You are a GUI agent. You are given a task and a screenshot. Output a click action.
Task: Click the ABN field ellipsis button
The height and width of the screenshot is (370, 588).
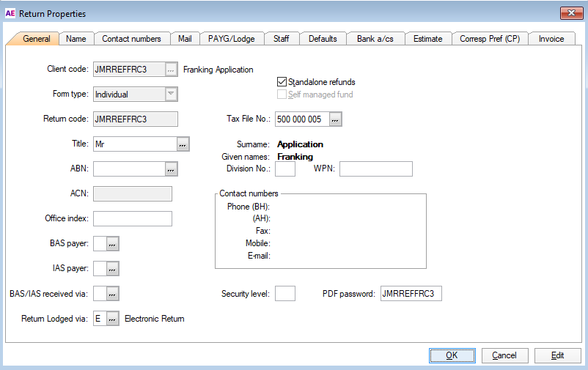pyautogui.click(x=171, y=169)
